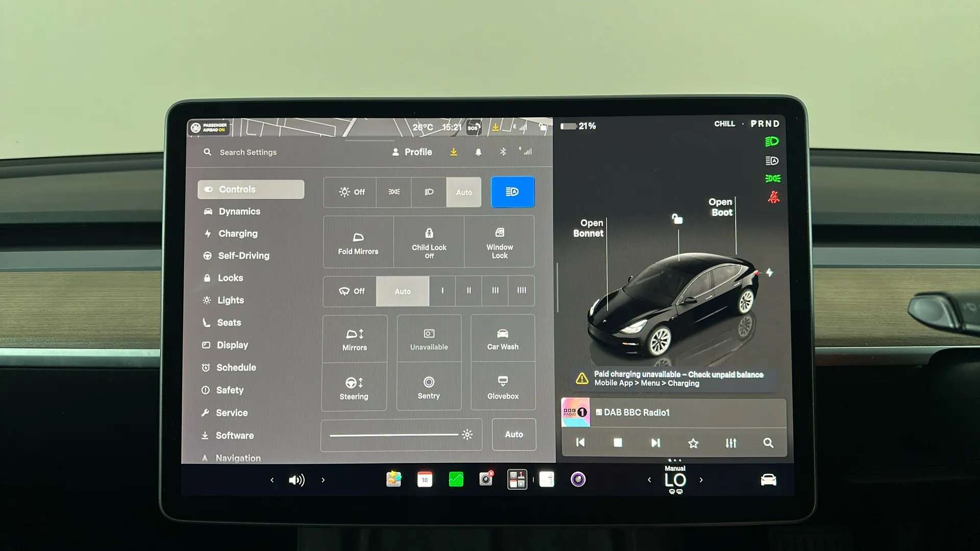Tap the charge port lightning icon
Screen dimensions: 980x551
pos(770,272)
